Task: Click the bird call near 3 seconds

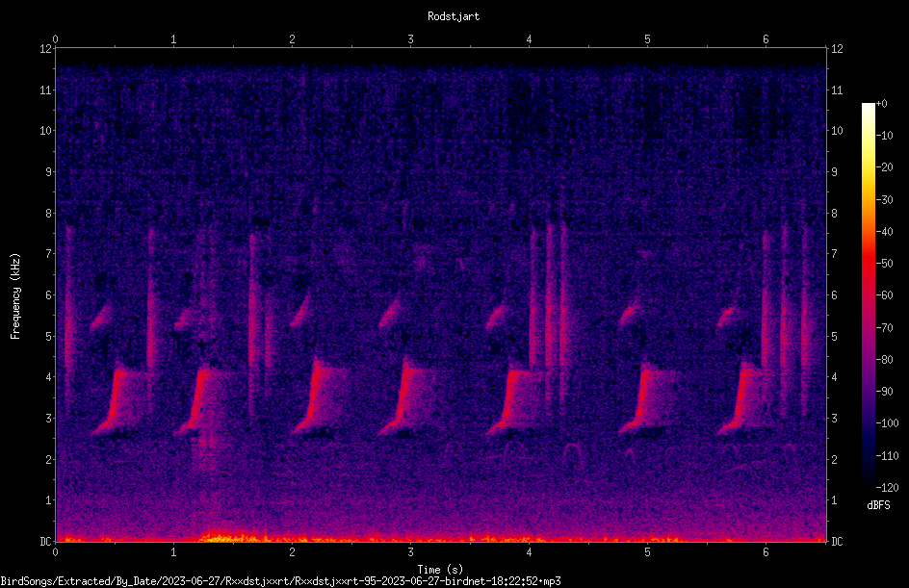Action: [x=405, y=396]
